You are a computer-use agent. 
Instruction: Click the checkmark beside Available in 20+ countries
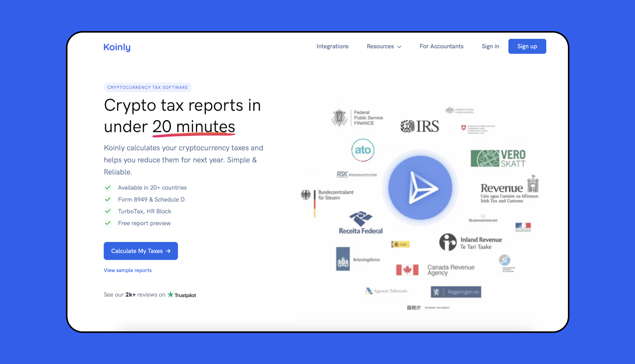[x=108, y=187]
